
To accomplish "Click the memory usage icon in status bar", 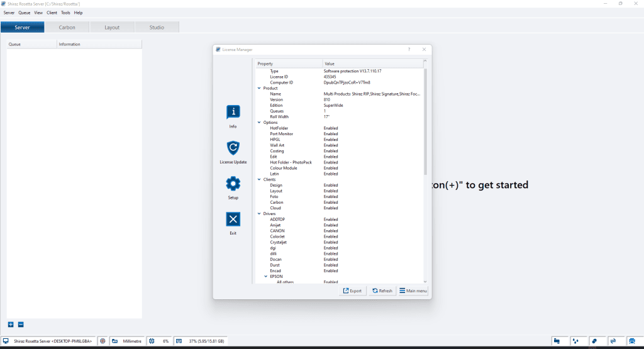I will (179, 341).
